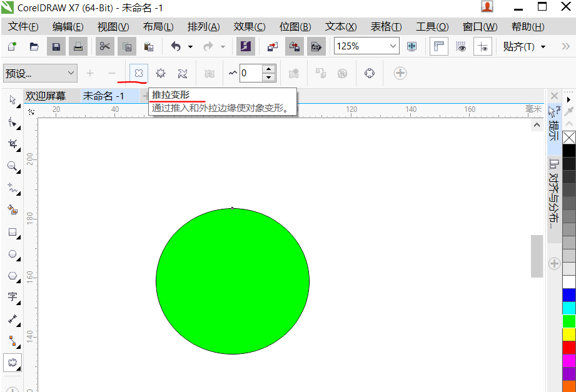Open the 125% zoom level dropdown
The width and height of the screenshot is (576, 392).
[393, 46]
